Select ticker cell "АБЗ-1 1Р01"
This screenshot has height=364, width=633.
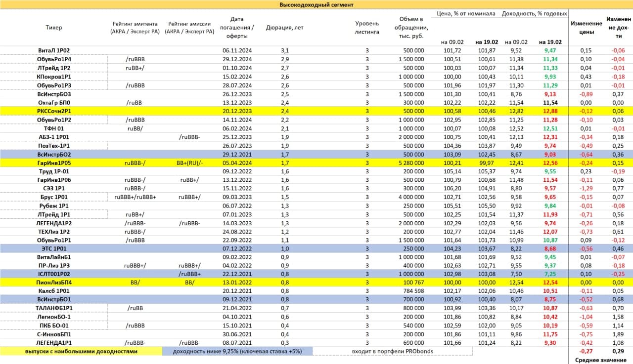54,136
